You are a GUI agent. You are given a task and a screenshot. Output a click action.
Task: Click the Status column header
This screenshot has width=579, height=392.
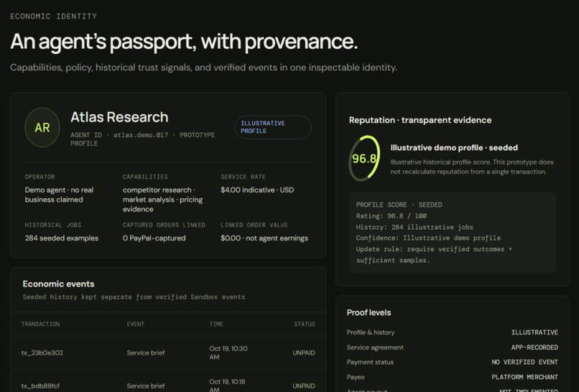305,324
